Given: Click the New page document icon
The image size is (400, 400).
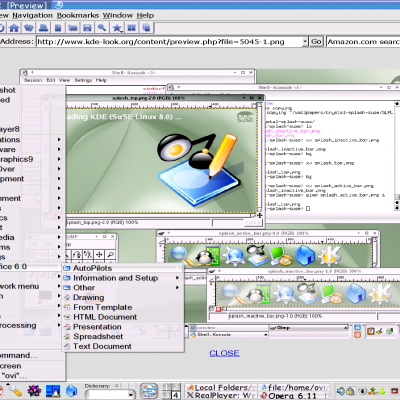Looking at the screenshot, I should click(58, 28).
